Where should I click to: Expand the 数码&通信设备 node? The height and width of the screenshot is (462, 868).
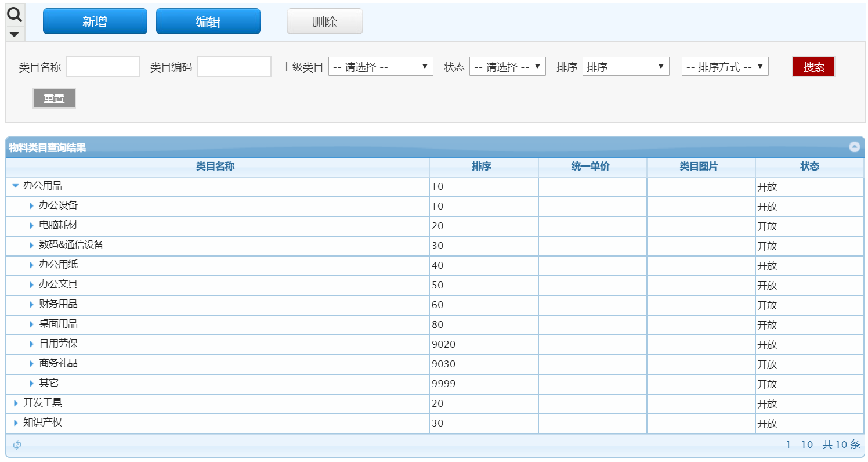coord(31,245)
